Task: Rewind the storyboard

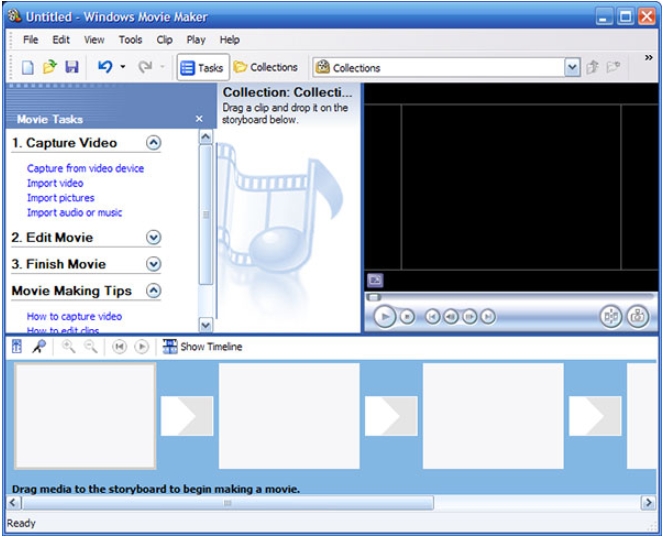Action: pos(119,347)
